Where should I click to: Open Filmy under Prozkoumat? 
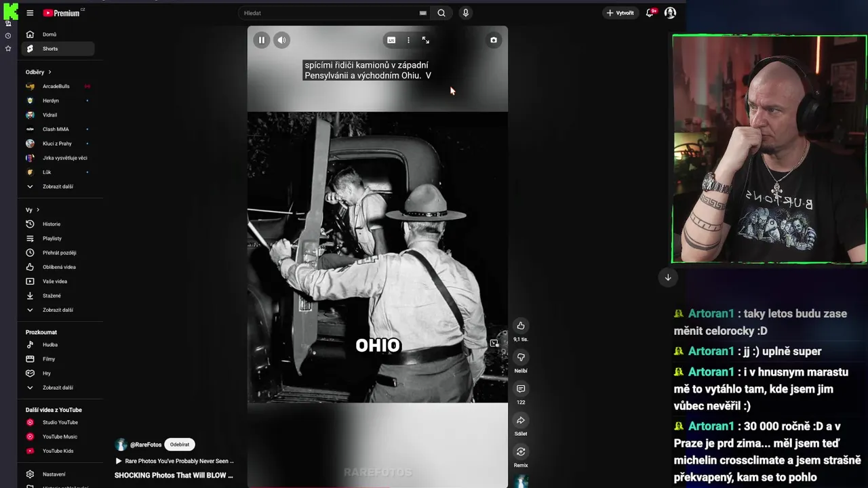pos(58,359)
